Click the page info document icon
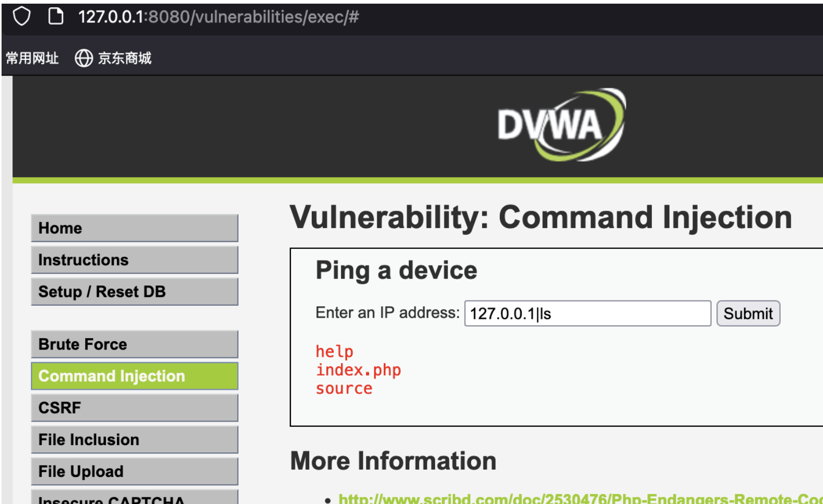The image size is (823, 504). (55, 17)
